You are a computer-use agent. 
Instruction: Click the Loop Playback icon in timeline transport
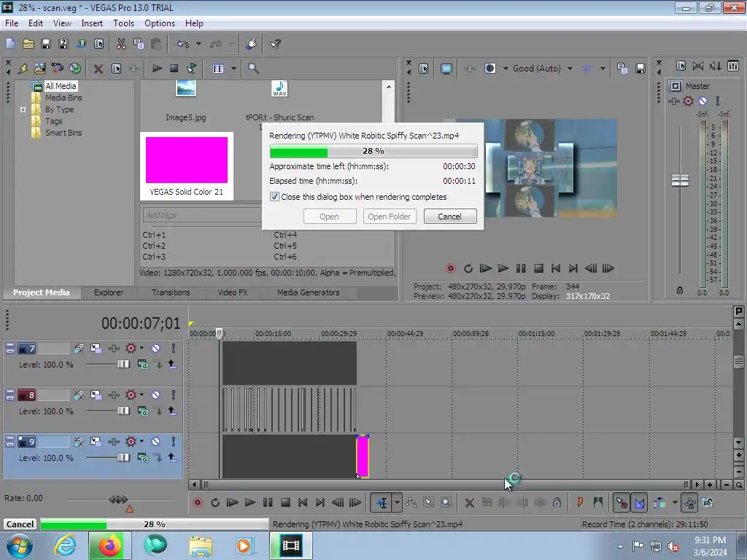point(215,502)
